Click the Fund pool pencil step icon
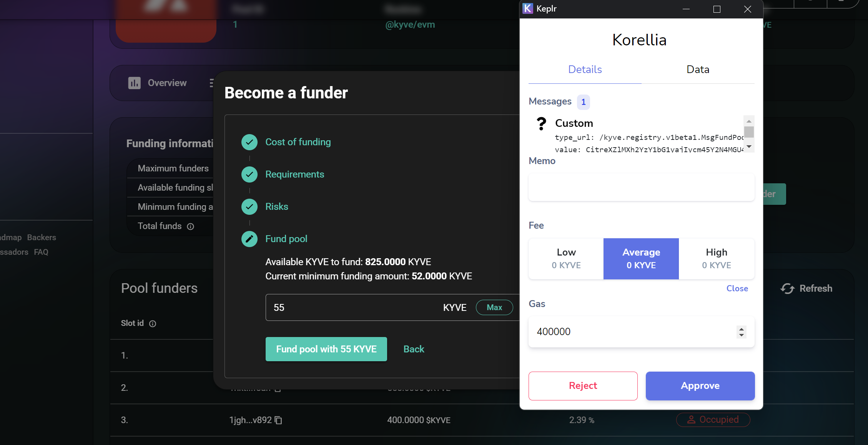868x445 pixels. point(249,239)
